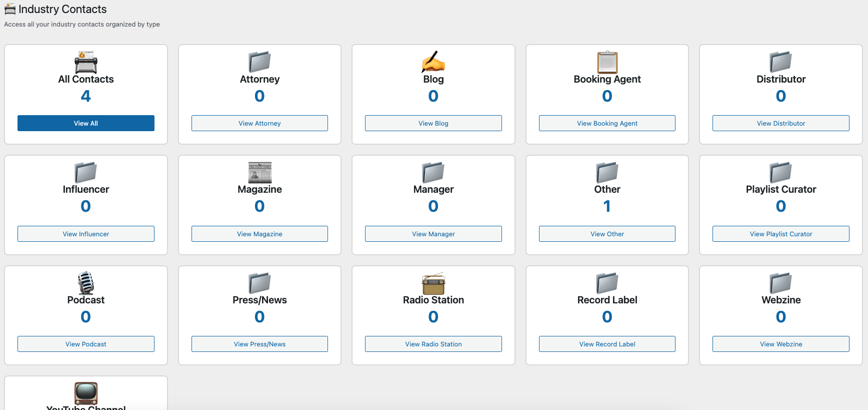Image resolution: width=868 pixels, height=410 pixels.
Task: Click the Radio Station card title
Action: 433,300
